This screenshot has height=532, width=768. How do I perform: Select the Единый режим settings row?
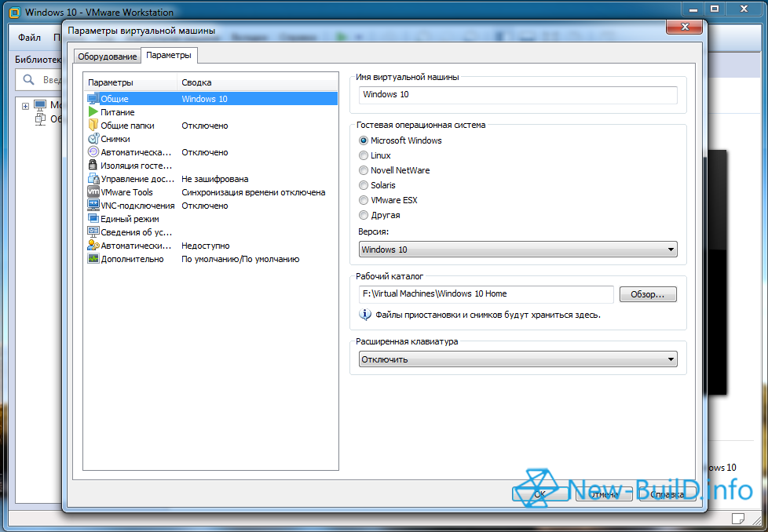(x=211, y=219)
